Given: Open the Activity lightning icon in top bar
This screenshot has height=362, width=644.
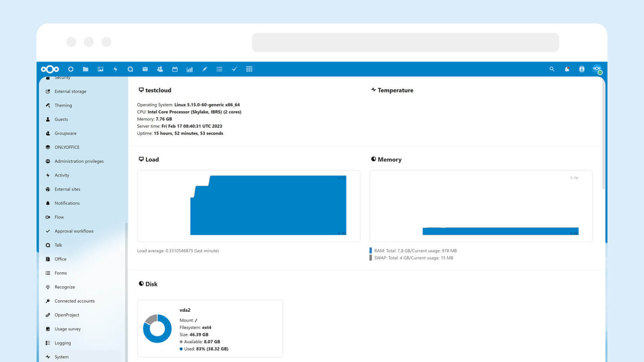Looking at the screenshot, I should (x=115, y=69).
